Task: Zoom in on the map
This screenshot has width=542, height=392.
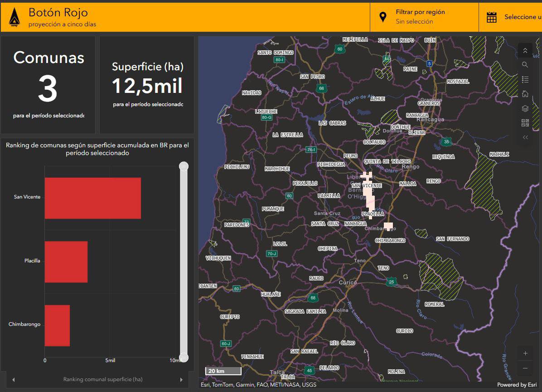Action: pos(525,353)
